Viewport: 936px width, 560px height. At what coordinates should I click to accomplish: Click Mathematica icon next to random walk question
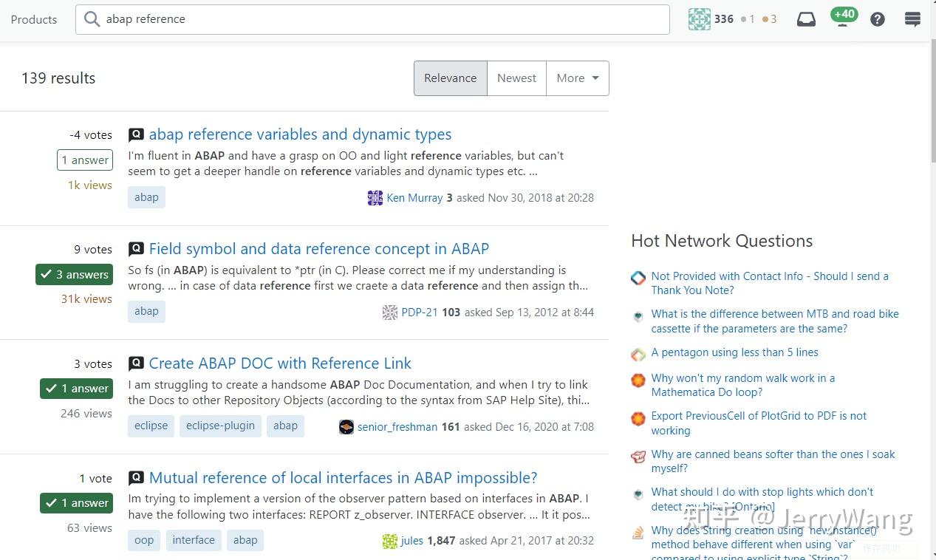click(x=638, y=380)
